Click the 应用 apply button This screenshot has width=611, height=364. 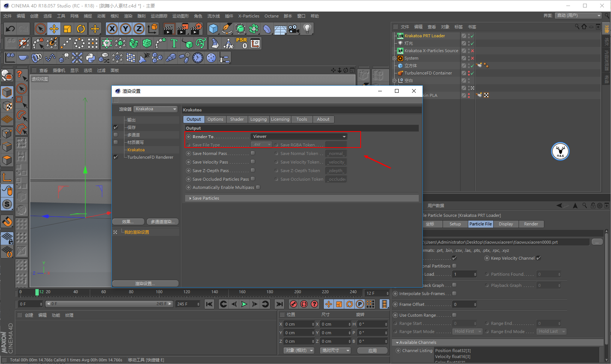click(x=373, y=350)
